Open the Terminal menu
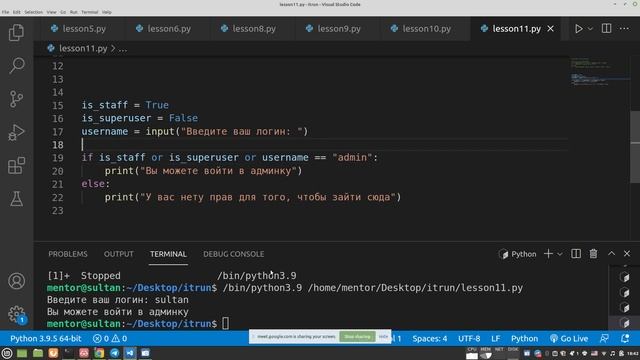Viewport: 640px width, 360px height. pos(89,12)
